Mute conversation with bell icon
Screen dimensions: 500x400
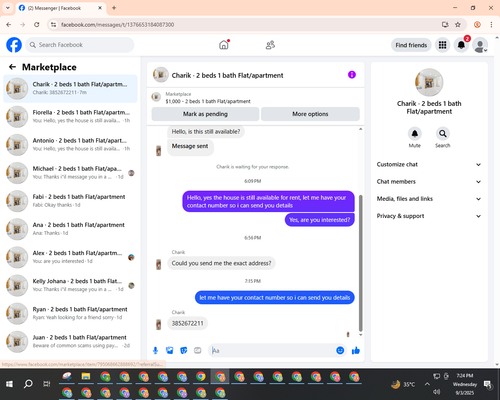(415, 134)
